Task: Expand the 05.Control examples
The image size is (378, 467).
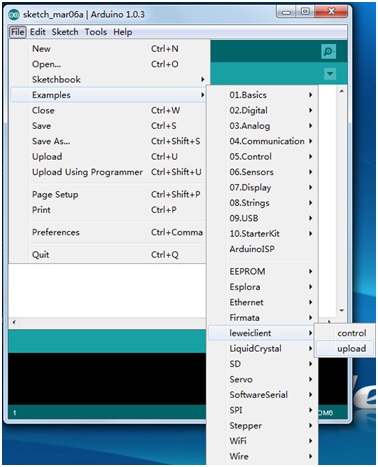Action: pyautogui.click(x=262, y=156)
